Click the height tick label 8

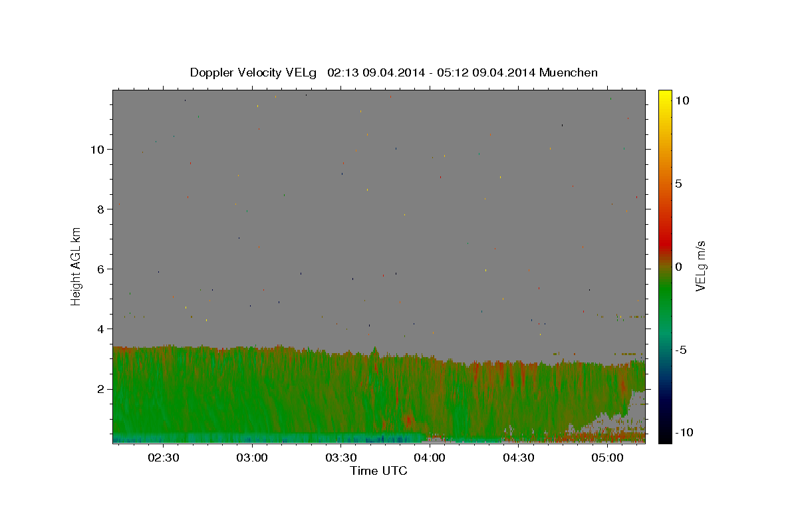click(x=102, y=209)
